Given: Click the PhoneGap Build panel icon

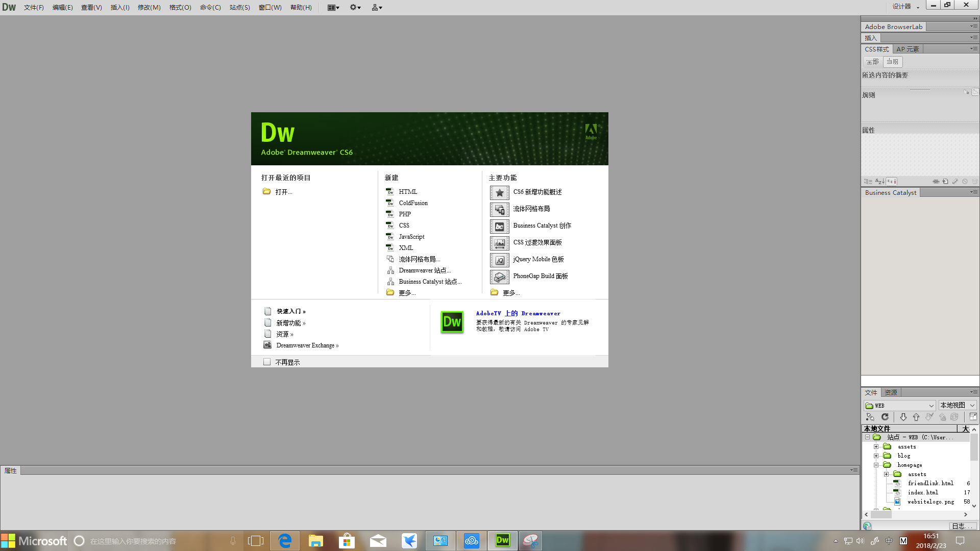Looking at the screenshot, I should coord(500,277).
